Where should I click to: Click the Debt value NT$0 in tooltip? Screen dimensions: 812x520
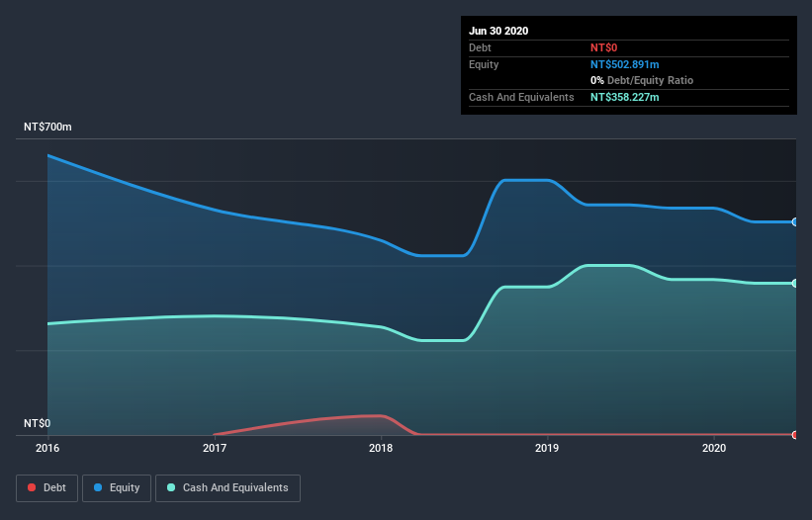point(604,47)
